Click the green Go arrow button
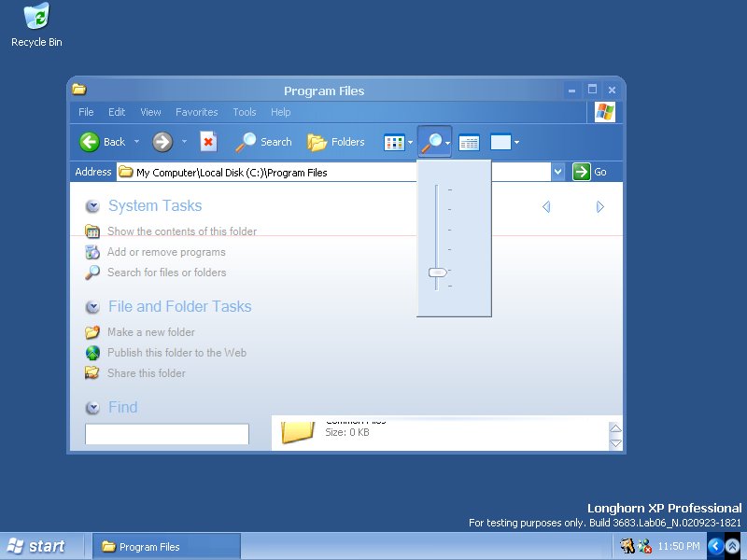The height and width of the screenshot is (560, 747). (582, 172)
